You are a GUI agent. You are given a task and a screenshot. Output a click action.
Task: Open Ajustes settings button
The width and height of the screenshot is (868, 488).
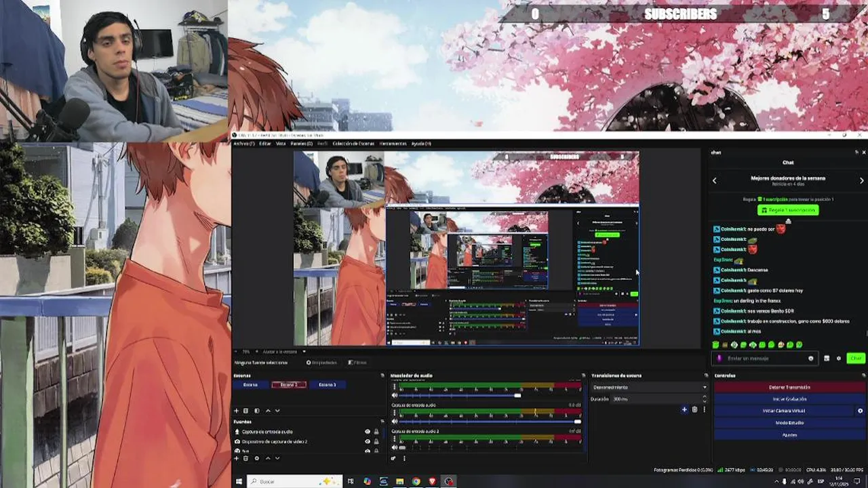(790, 435)
